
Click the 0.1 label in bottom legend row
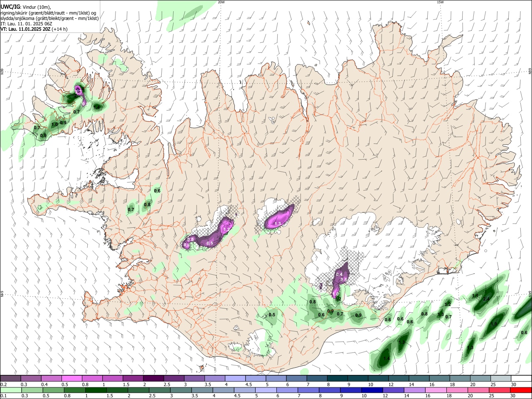pyautogui.click(x=3, y=396)
